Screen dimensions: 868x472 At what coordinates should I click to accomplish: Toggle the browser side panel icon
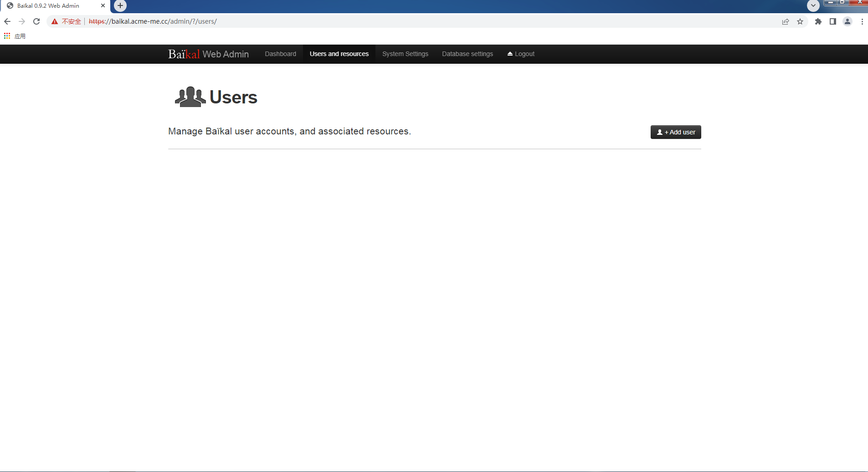(833, 21)
